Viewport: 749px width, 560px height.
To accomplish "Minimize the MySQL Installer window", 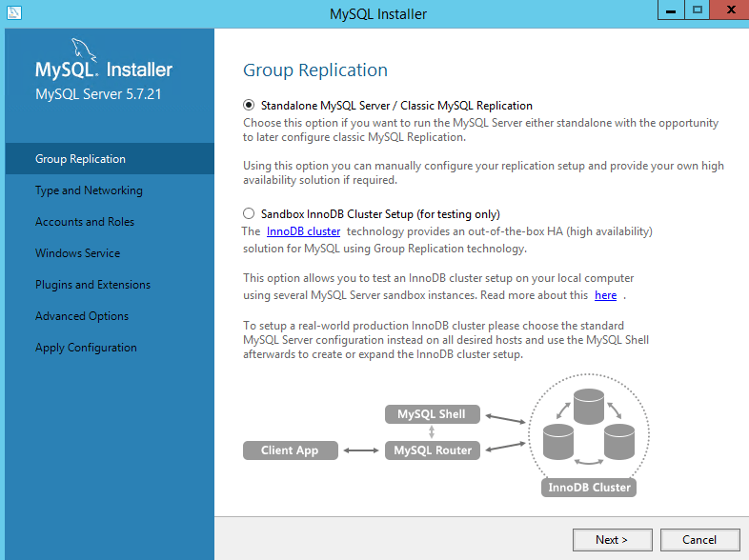I will [x=671, y=10].
